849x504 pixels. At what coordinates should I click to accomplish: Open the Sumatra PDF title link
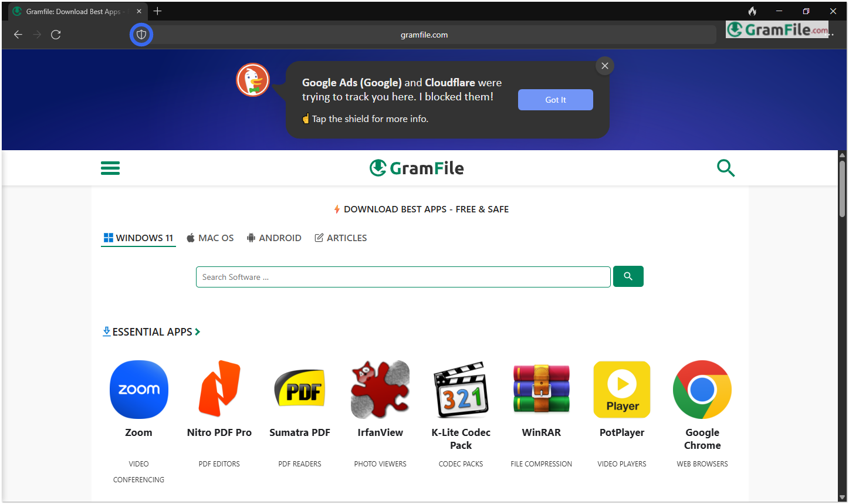pyautogui.click(x=300, y=432)
